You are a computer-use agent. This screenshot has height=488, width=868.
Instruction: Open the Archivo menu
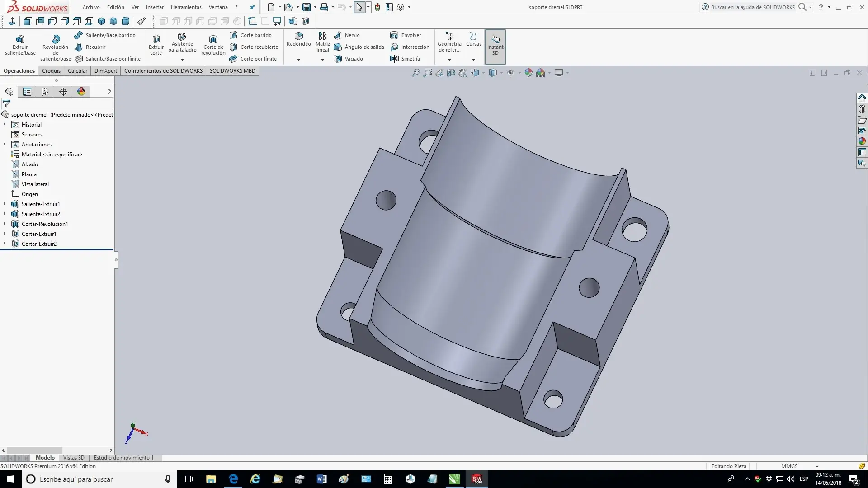click(91, 7)
